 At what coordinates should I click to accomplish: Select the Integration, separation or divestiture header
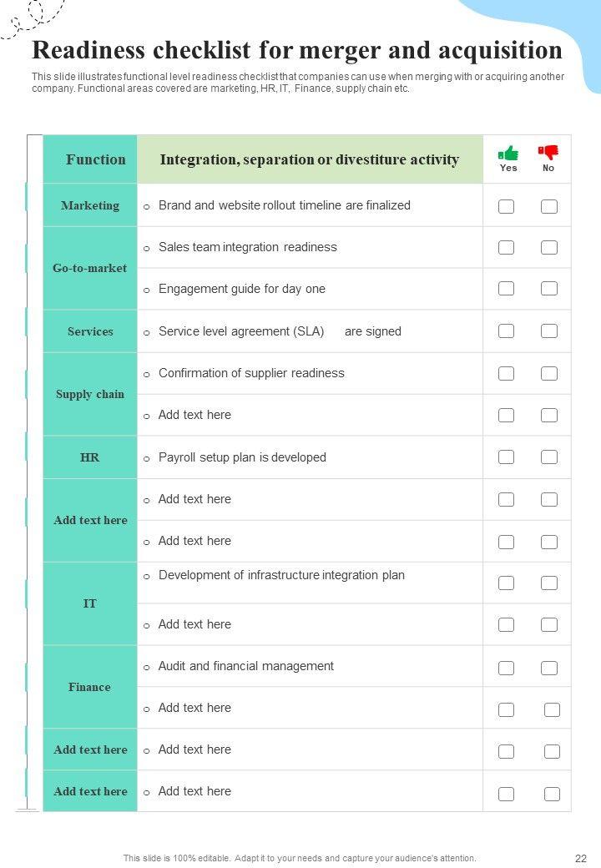tap(309, 159)
